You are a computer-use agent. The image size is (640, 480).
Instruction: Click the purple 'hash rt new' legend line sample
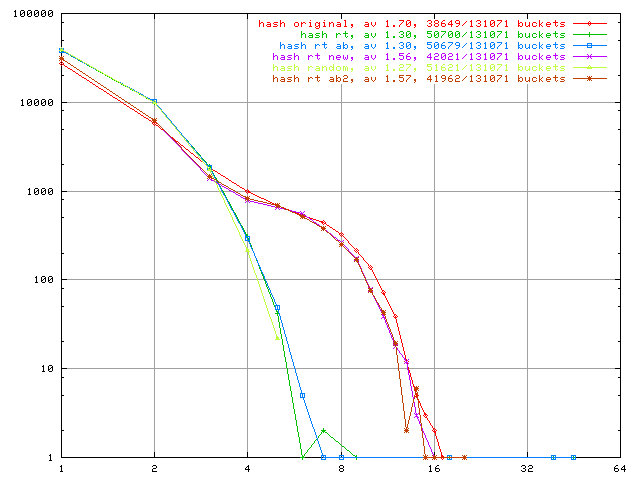(x=591, y=56)
